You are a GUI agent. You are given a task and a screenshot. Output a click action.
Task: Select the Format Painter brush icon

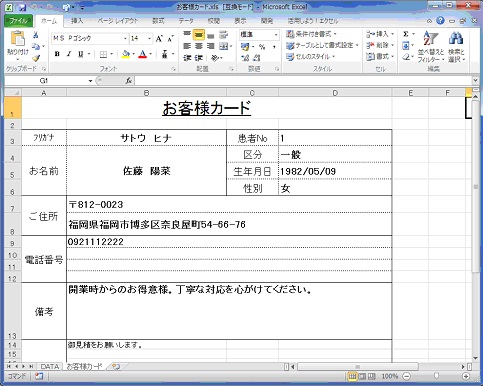click(36, 58)
